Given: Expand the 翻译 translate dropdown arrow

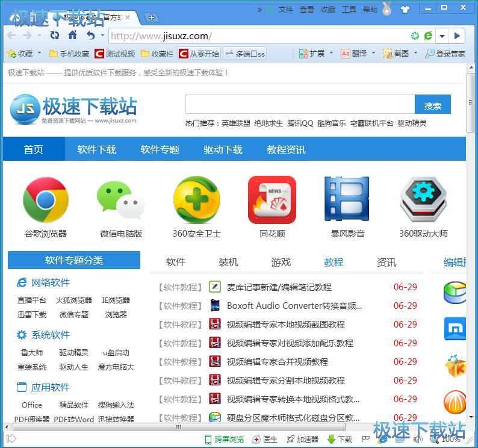Looking at the screenshot, I should [x=373, y=53].
